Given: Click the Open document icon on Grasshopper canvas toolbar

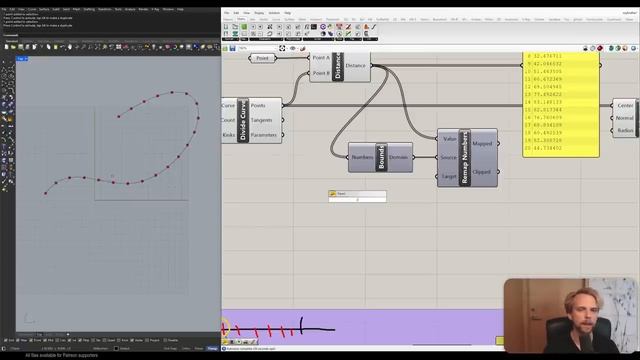Looking at the screenshot, I should pos(225,49).
